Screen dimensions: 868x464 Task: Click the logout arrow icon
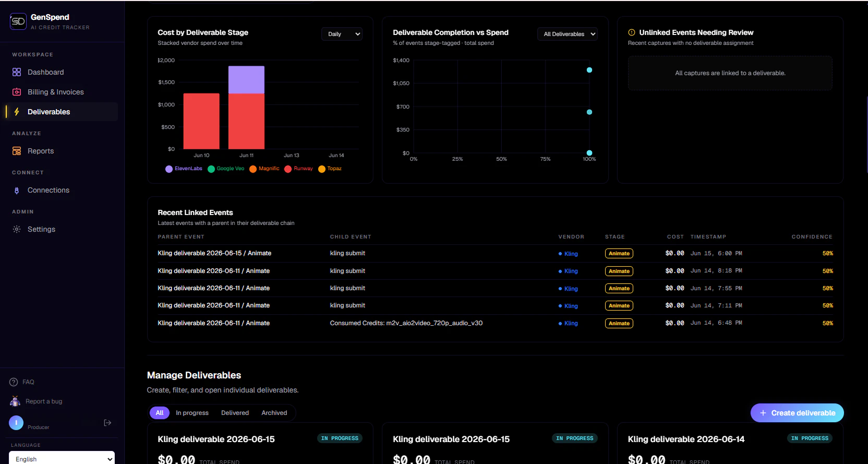coord(107,423)
